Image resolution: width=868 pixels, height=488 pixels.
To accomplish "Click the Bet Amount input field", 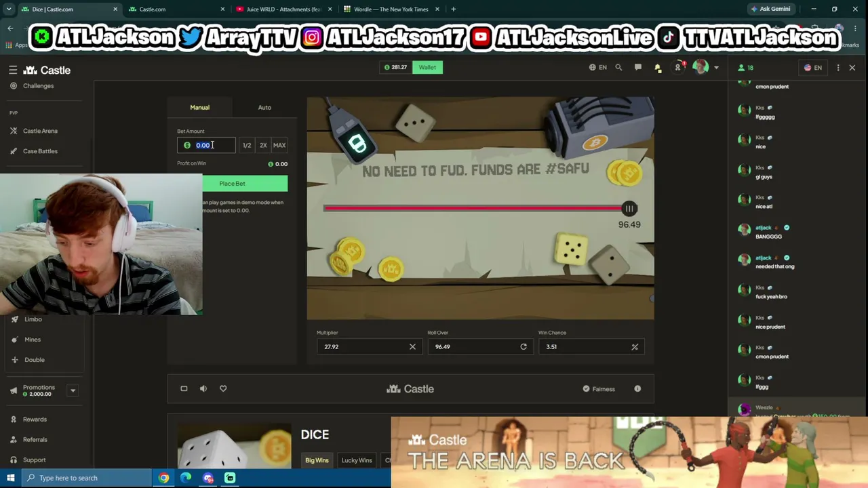I will click(206, 145).
